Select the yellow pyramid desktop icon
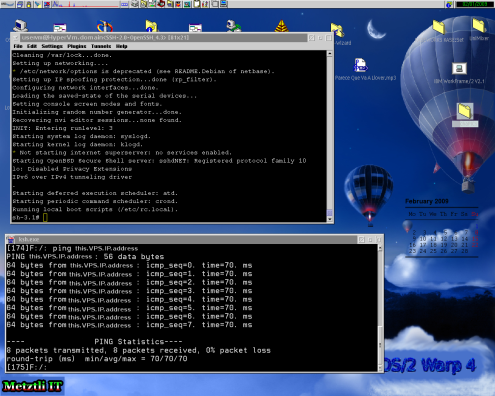Viewport: 495px width, 396px height. tap(282, 26)
